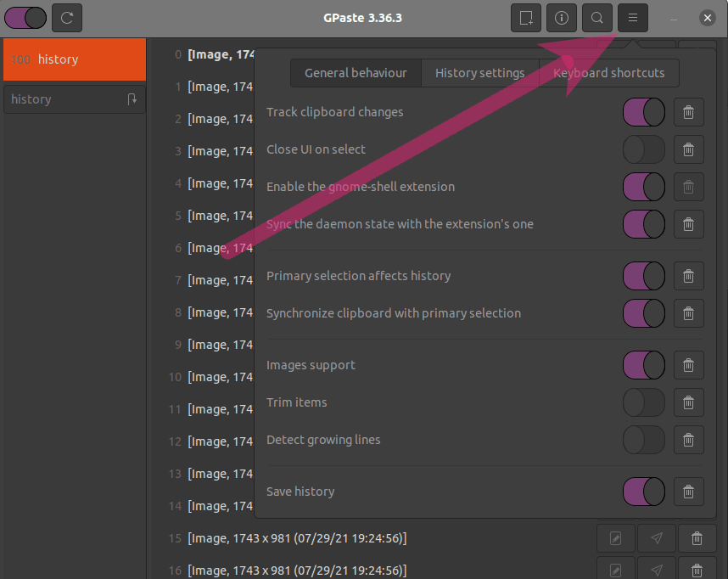Image resolution: width=728 pixels, height=579 pixels.
Task: Open the Keyboard shortcuts tab
Action: (x=609, y=73)
